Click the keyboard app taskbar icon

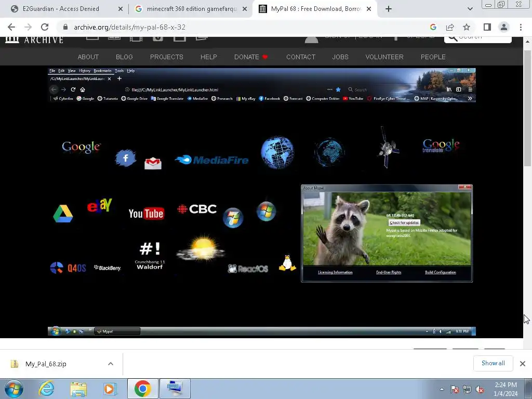click(175, 389)
